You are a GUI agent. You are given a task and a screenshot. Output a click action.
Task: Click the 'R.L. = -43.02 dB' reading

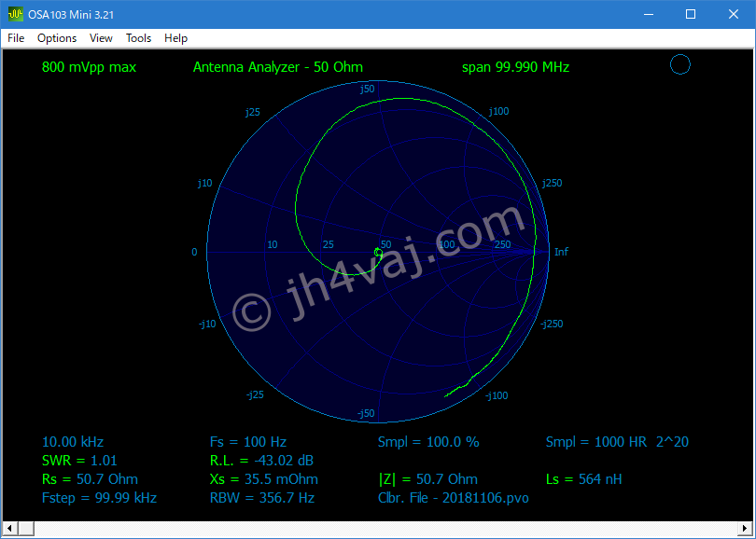pos(262,461)
